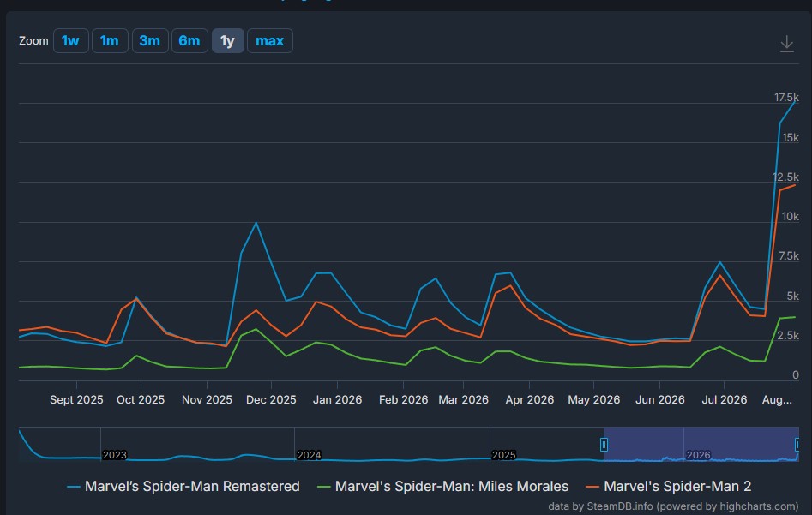Click the Zoom label text

pos(33,41)
